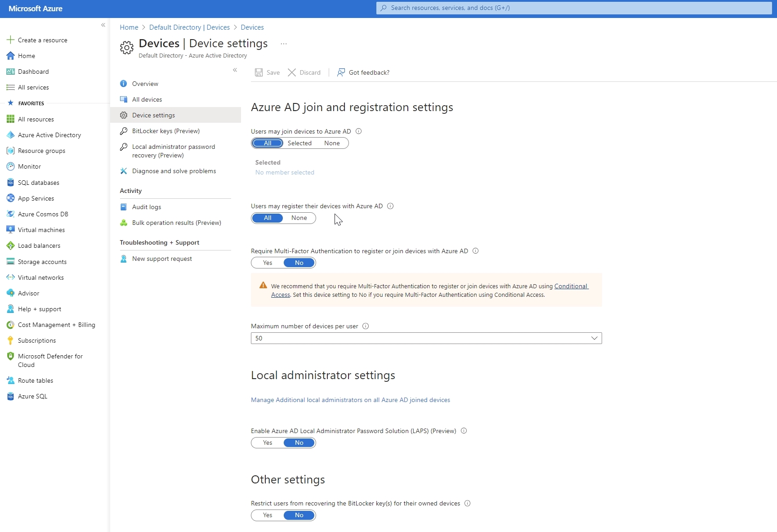The width and height of the screenshot is (777, 532).
Task: Open the App Services globe icon
Action: [10, 198]
